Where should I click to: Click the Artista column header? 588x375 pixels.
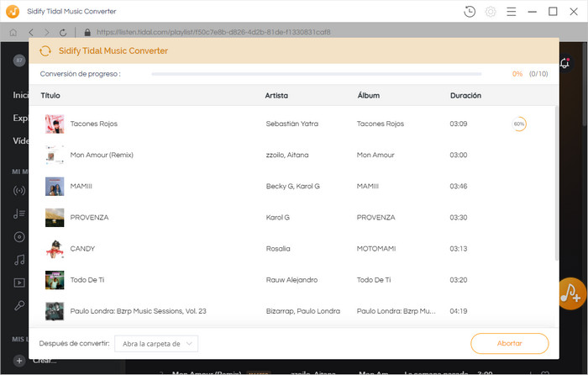276,95
